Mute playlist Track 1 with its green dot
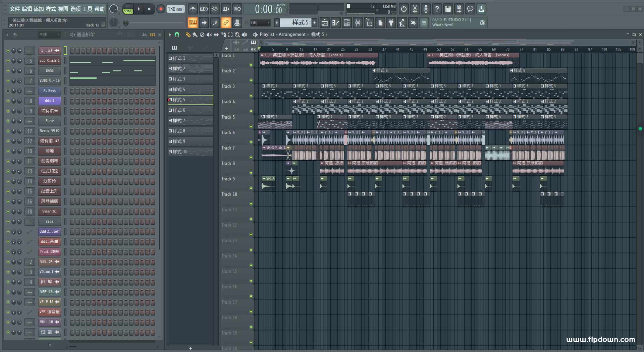644x352 pixels. pos(251,65)
